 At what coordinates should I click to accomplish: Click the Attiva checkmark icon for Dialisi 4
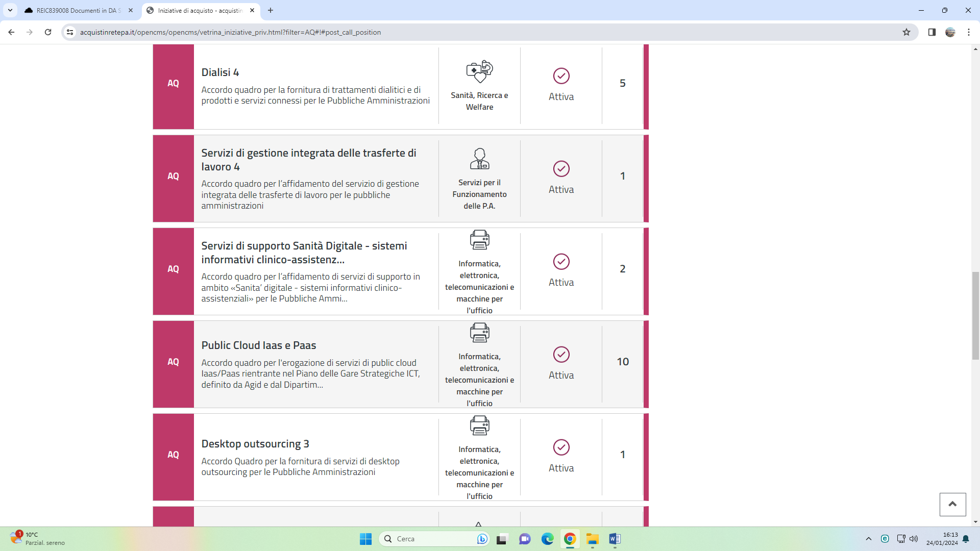tap(561, 76)
